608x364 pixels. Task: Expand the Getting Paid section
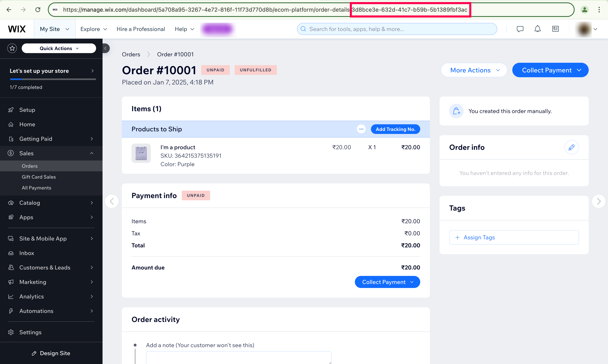click(x=51, y=139)
